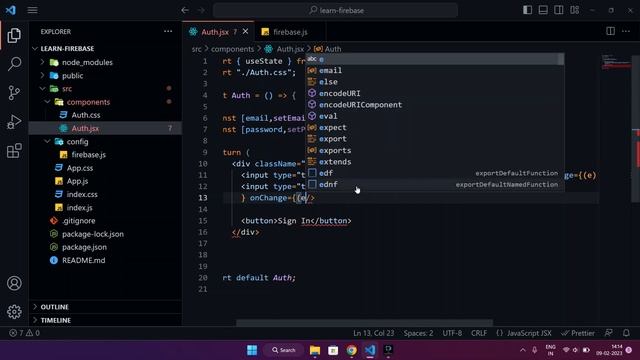
Task: Go back with the navigation arrow
Action: point(185,10)
